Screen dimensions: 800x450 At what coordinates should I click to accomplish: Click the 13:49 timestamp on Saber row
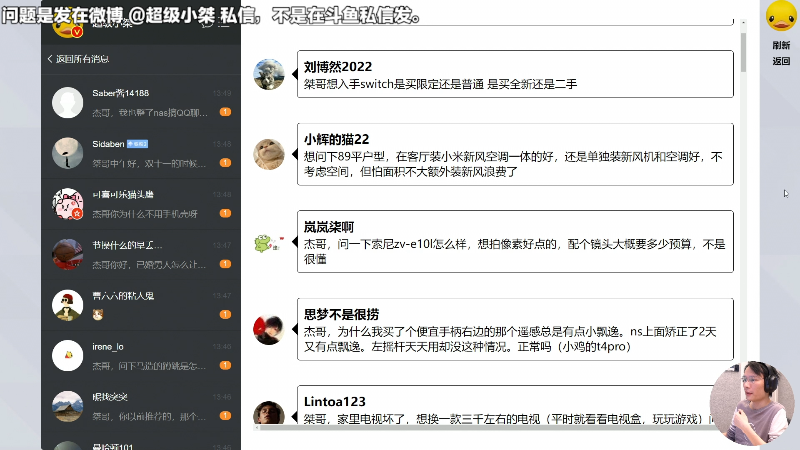pos(222,93)
